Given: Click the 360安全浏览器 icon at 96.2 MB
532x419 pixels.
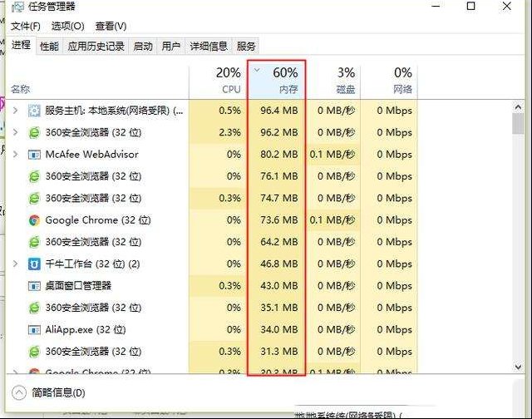Looking at the screenshot, I should 34,133.
